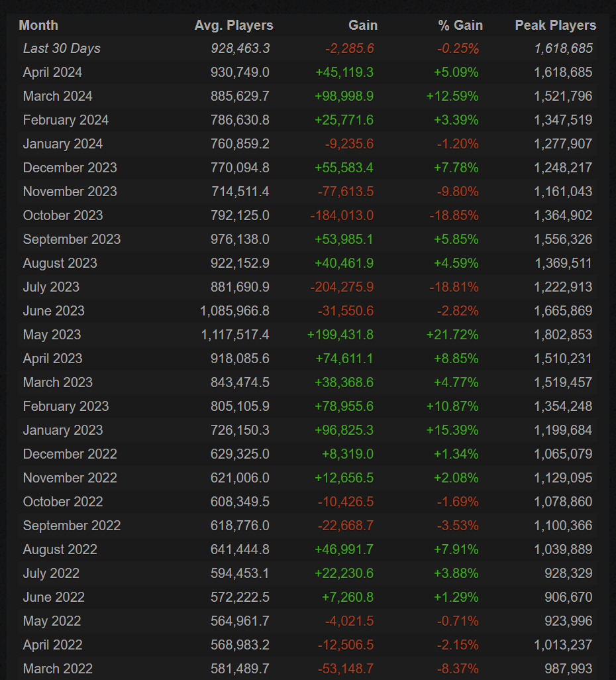Select the July 2022 month cell
The height and width of the screenshot is (680, 616).
tap(51, 573)
